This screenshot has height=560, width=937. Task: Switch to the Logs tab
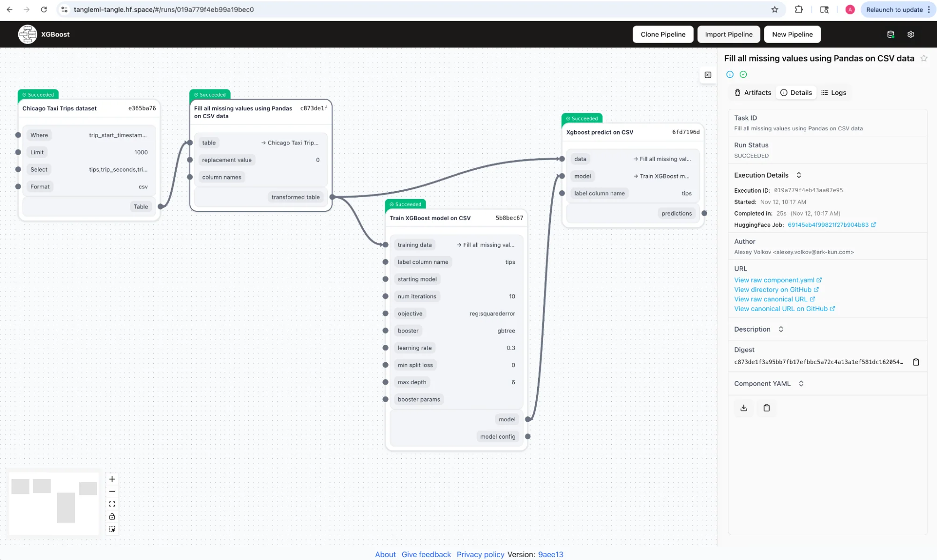833,93
